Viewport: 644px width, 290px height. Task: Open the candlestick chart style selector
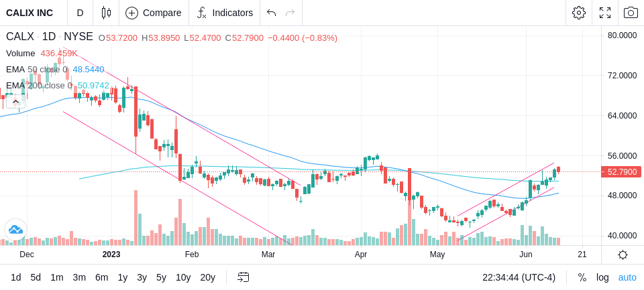click(x=106, y=13)
